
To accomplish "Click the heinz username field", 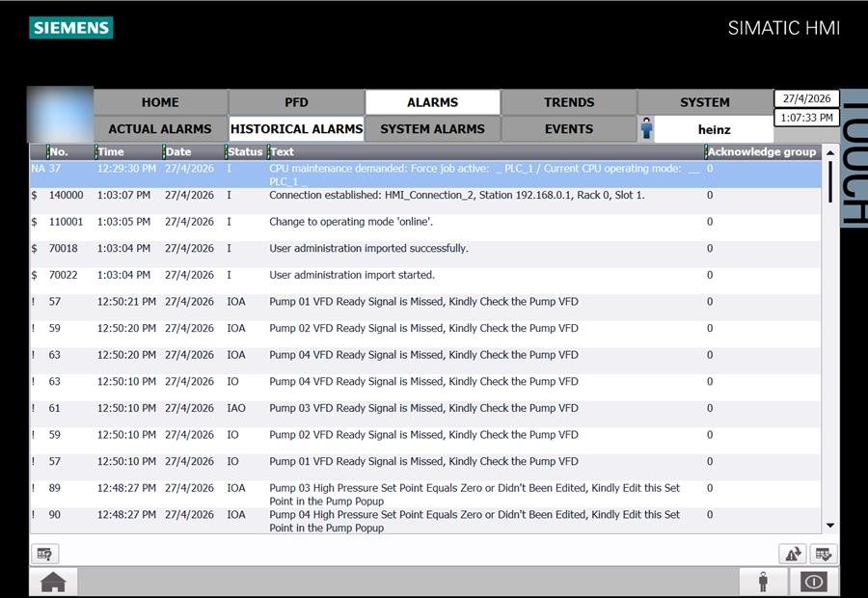I will point(714,129).
